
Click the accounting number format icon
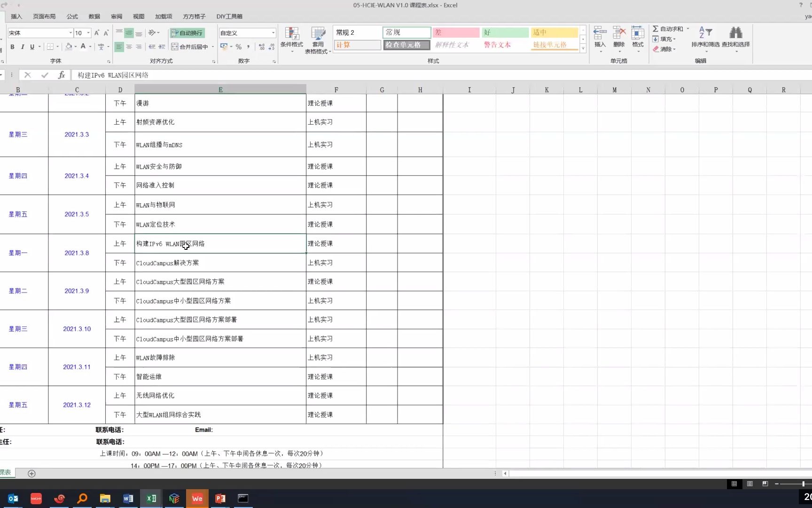point(224,47)
